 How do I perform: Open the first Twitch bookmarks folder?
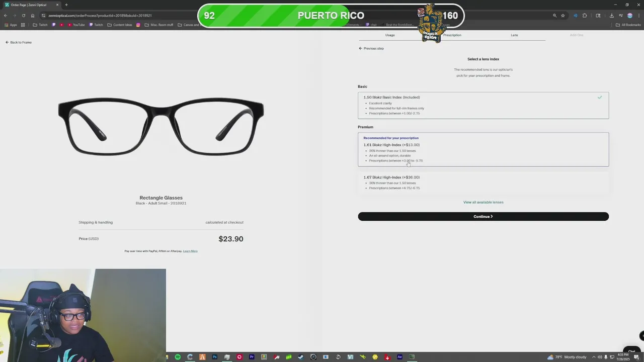(39, 25)
